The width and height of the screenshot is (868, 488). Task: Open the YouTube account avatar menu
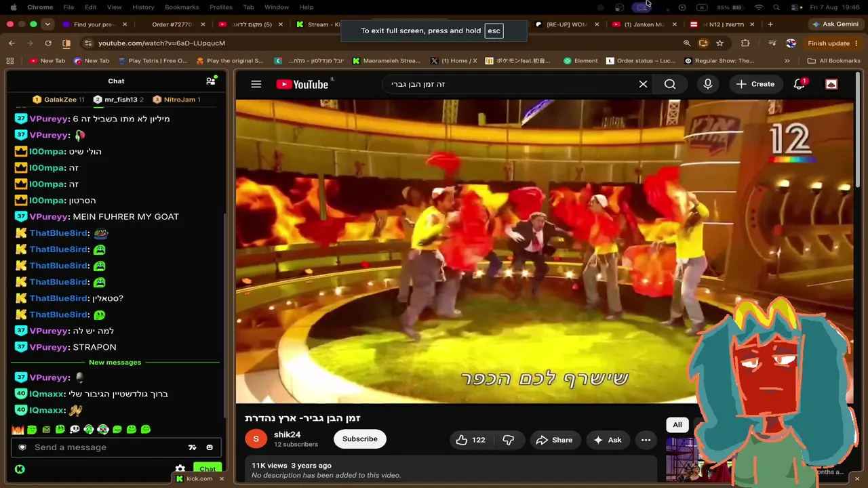click(x=831, y=84)
